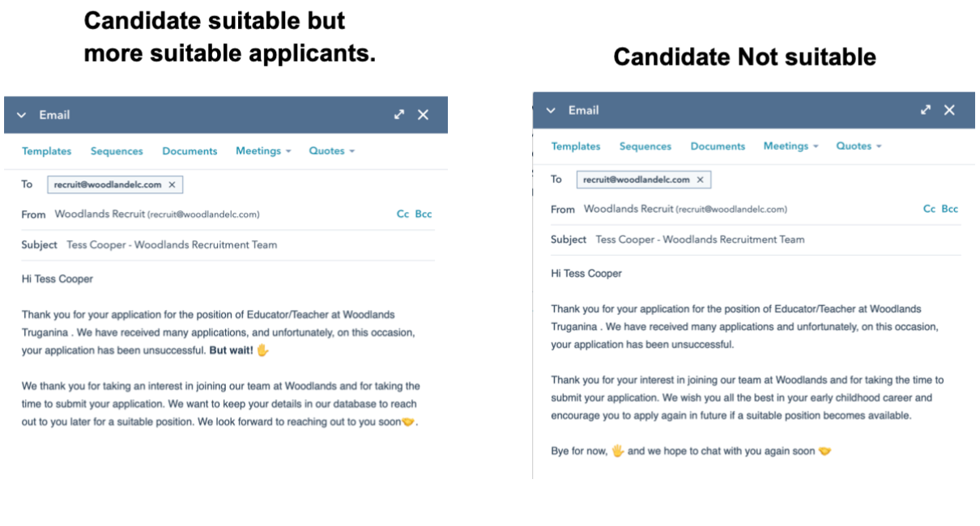The width and height of the screenshot is (980, 526).
Task: Add Bcc recipients in right email
Action: pyautogui.click(x=949, y=209)
